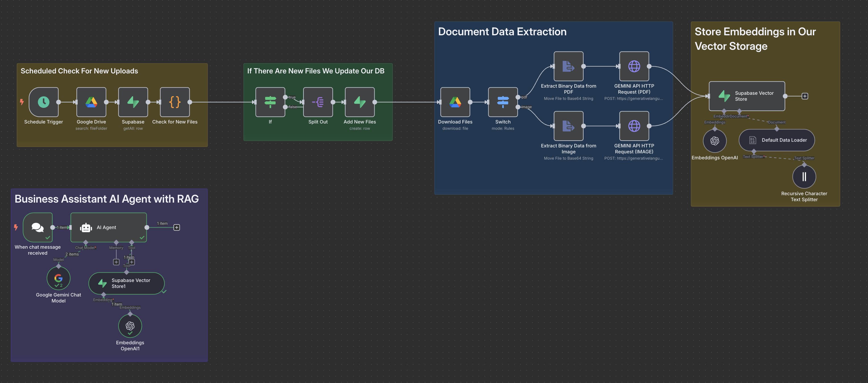Select the If node signpost icon

270,102
